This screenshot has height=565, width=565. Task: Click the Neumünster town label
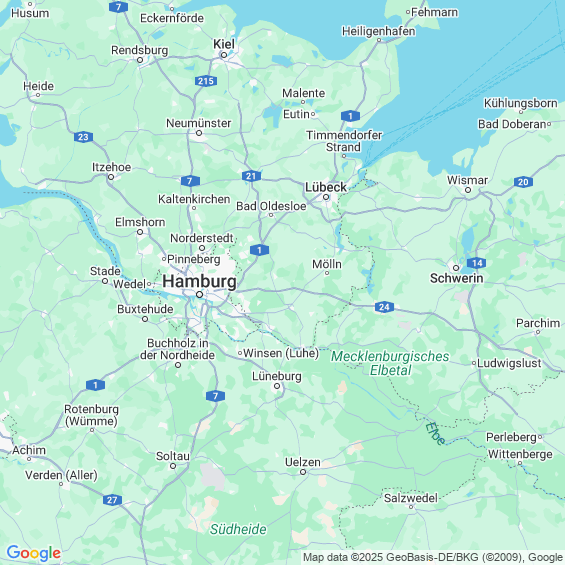tap(199, 123)
